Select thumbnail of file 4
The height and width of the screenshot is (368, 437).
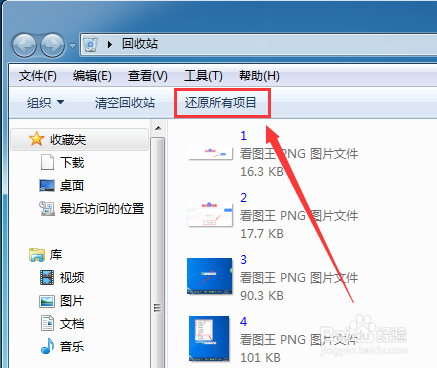coord(209,339)
